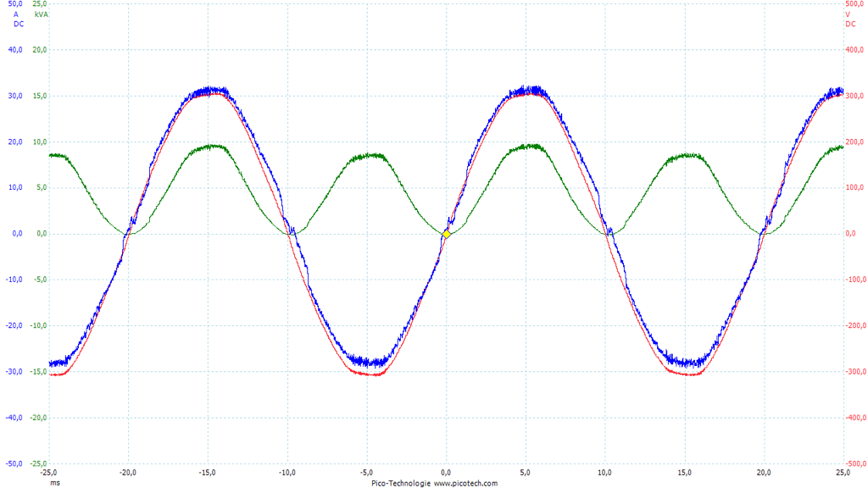The height and width of the screenshot is (488, 868).
Task: Click the -10,0 ms time axis label
Action: click(287, 473)
